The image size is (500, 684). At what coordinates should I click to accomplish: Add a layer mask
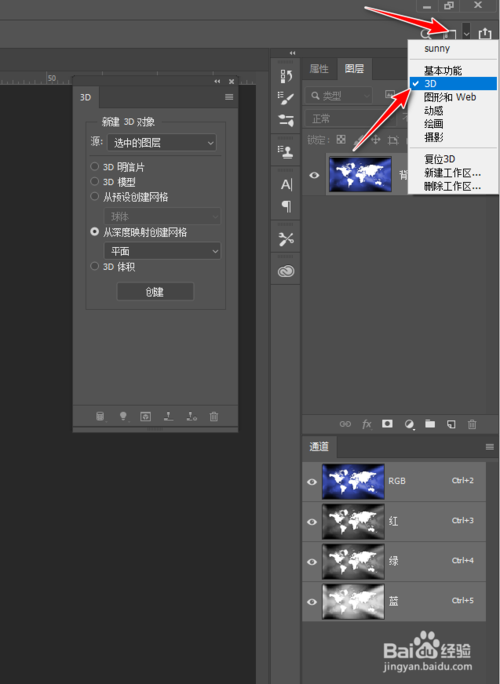pos(387,424)
